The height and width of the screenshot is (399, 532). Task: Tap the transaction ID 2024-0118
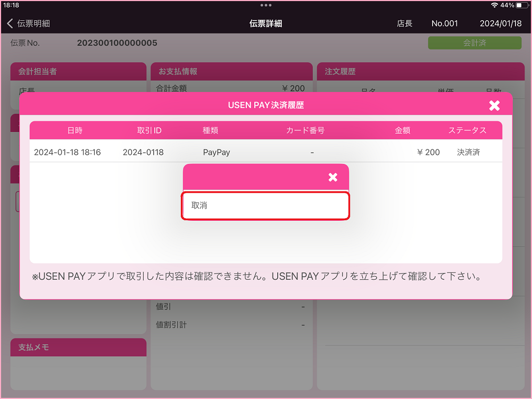click(x=143, y=152)
